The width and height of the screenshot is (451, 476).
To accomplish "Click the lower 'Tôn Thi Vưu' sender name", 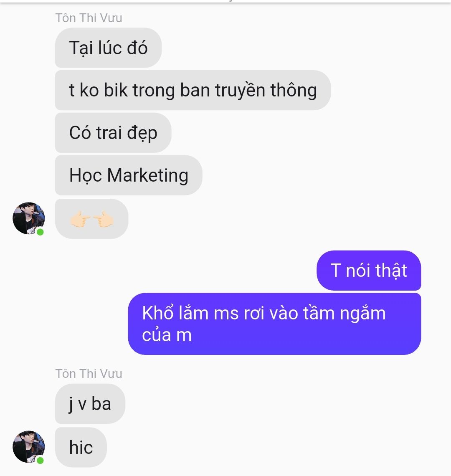I will click(x=89, y=374).
